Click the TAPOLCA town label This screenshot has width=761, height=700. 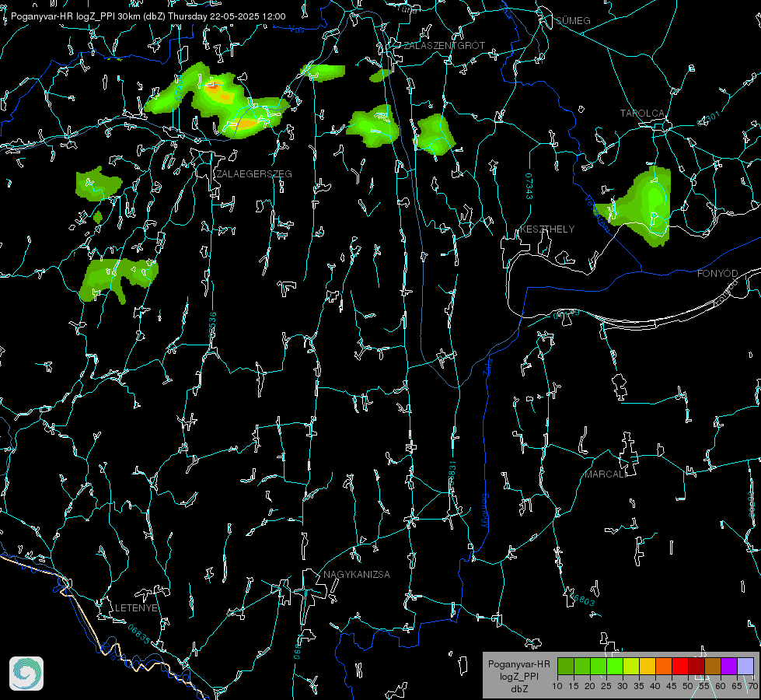tap(642, 114)
